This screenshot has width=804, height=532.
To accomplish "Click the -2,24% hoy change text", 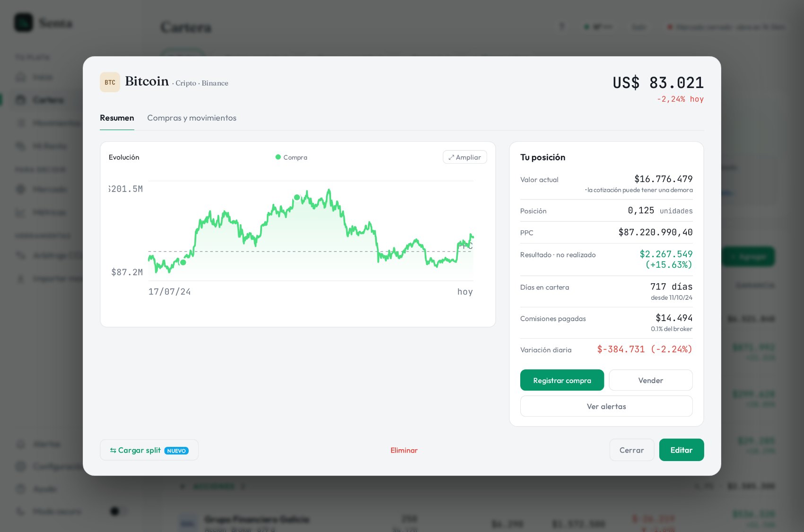I will coord(680,99).
